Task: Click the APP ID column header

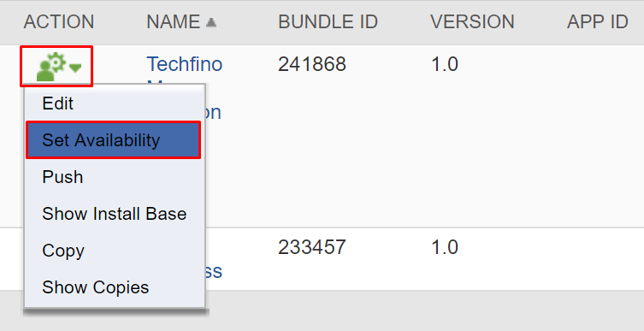Action: (x=598, y=21)
